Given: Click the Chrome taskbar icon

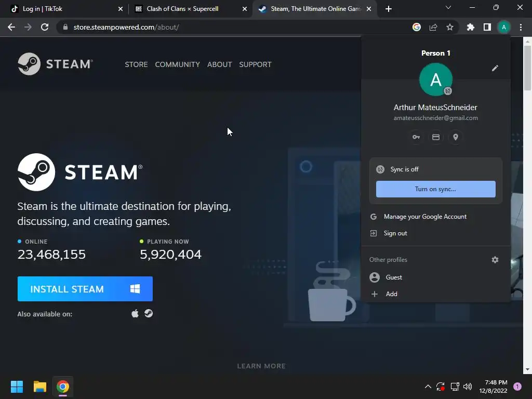Looking at the screenshot, I should click(x=63, y=387).
